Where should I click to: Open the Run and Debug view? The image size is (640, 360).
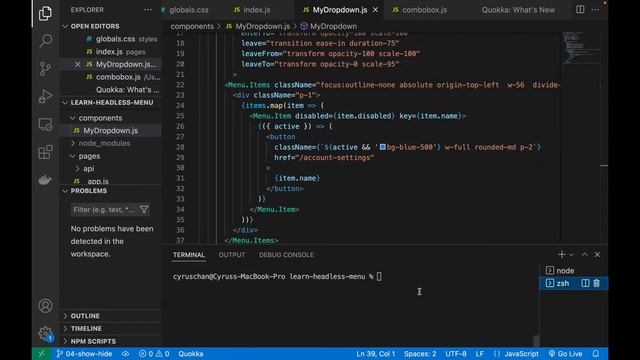pyautogui.click(x=45, y=96)
